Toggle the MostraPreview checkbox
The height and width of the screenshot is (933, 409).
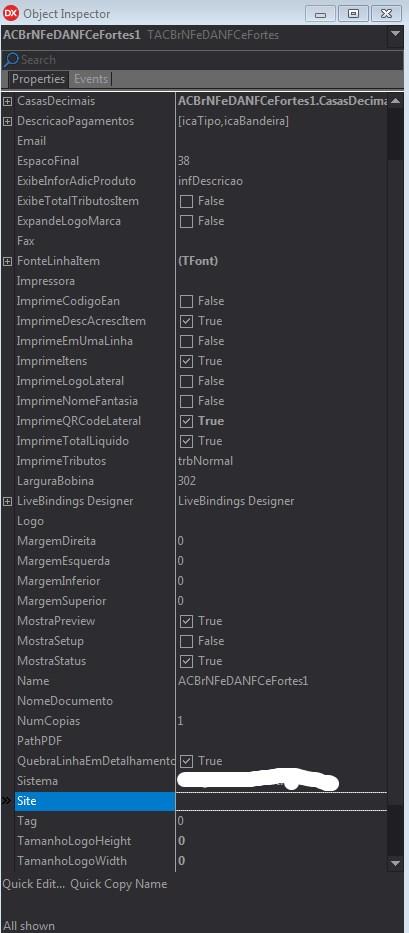tap(186, 621)
